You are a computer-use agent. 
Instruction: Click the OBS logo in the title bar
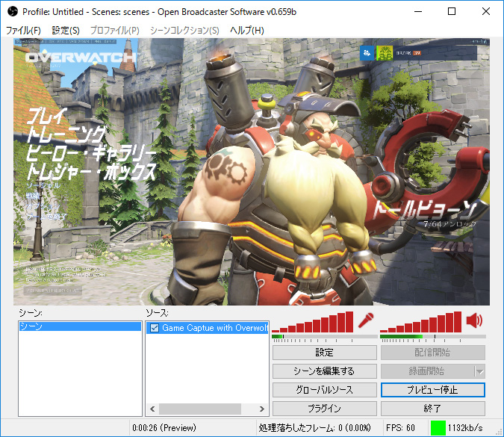coord(12,11)
